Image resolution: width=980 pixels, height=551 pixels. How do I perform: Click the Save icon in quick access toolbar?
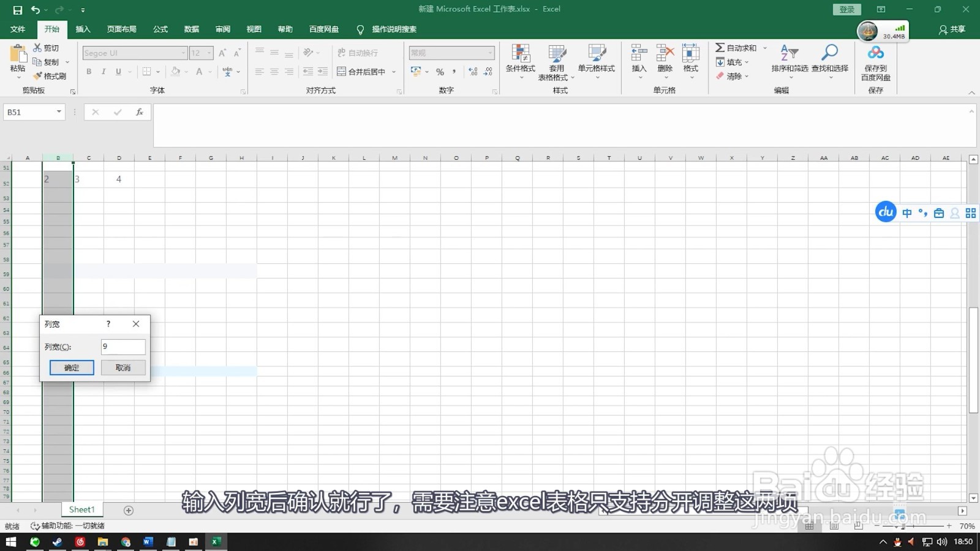[17, 10]
